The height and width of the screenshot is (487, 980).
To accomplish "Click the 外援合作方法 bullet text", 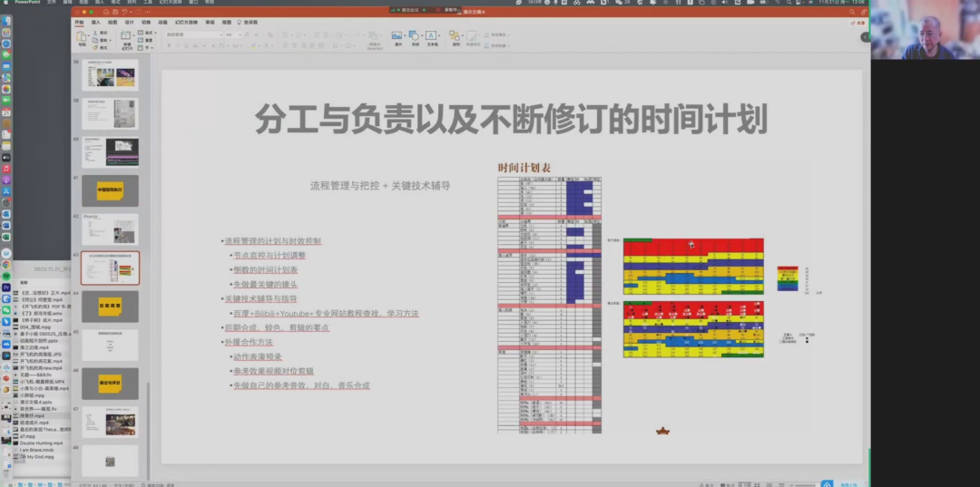I will click(249, 342).
